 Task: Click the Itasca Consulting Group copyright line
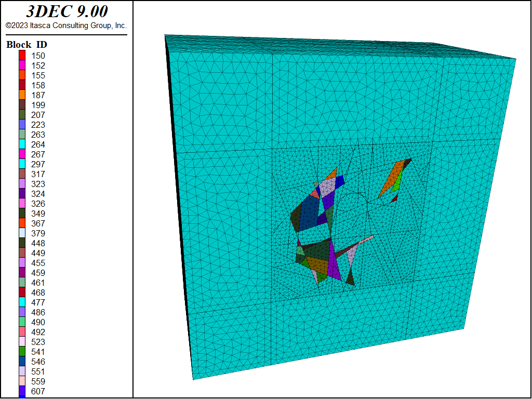click(x=66, y=25)
